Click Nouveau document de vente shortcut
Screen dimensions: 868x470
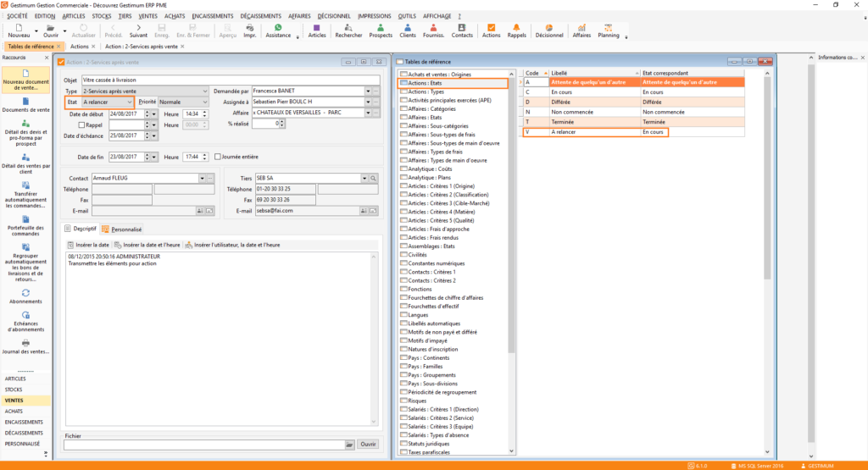[x=25, y=80]
